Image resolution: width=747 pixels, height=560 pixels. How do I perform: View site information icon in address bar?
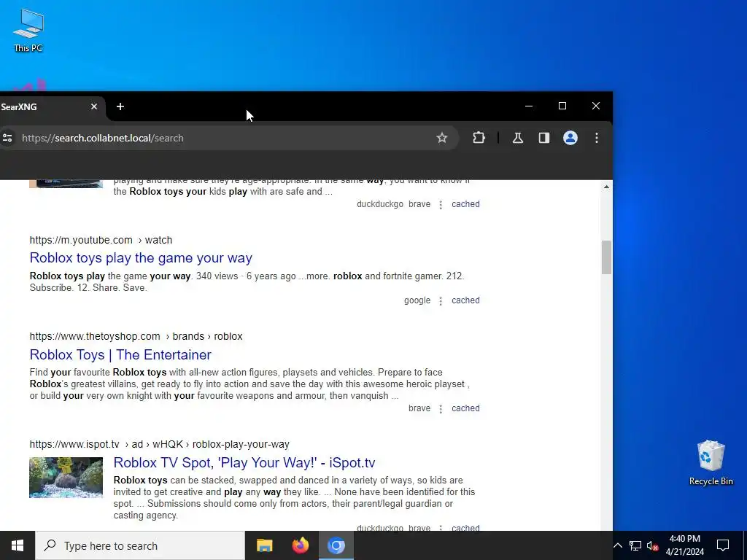[x=7, y=138]
